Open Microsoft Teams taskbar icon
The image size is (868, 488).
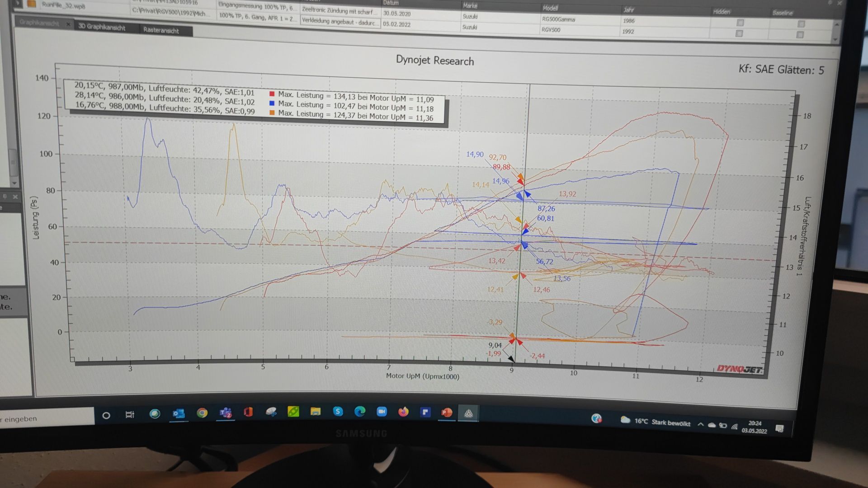pos(225,413)
